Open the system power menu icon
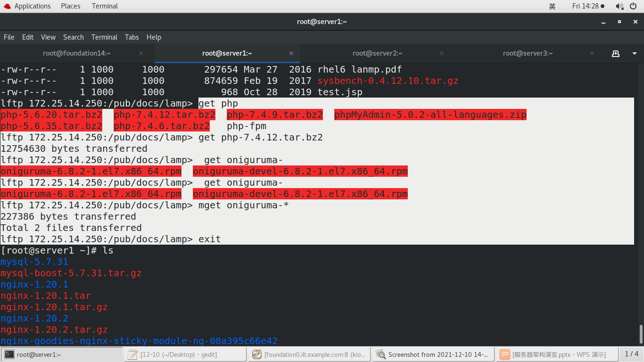 [634, 6]
